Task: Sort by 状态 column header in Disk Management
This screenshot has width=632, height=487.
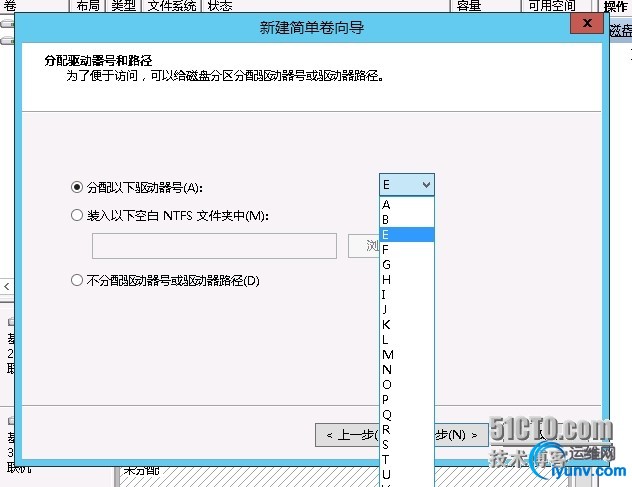Action: click(x=325, y=5)
